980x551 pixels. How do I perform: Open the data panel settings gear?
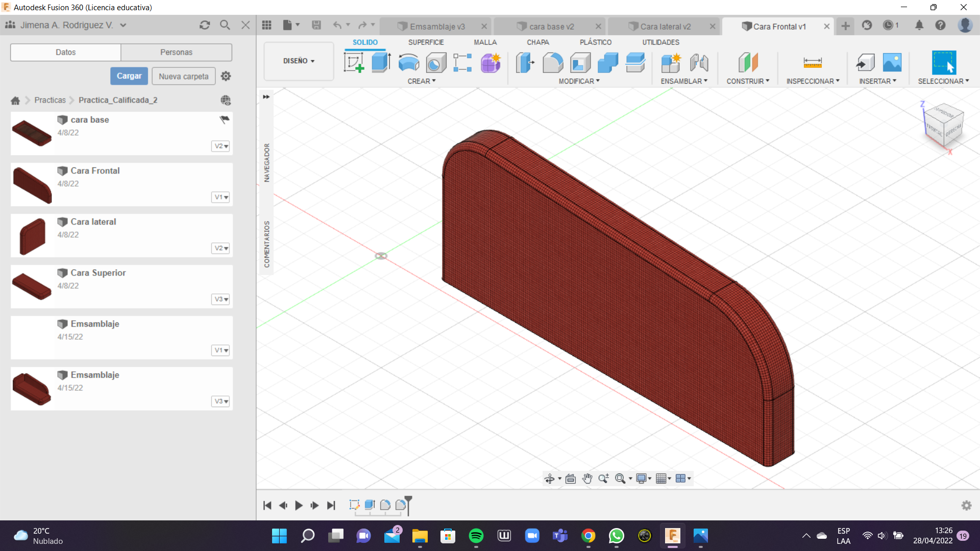click(226, 76)
